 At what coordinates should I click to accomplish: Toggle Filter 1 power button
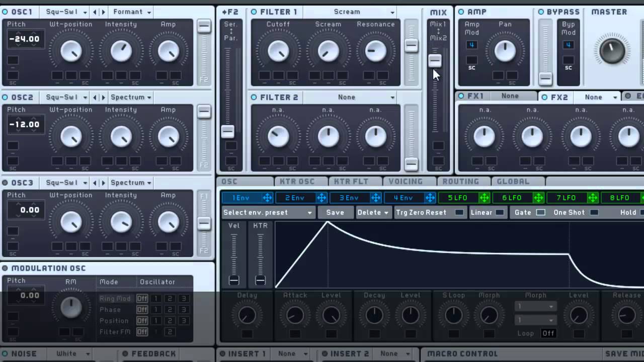[x=254, y=12]
